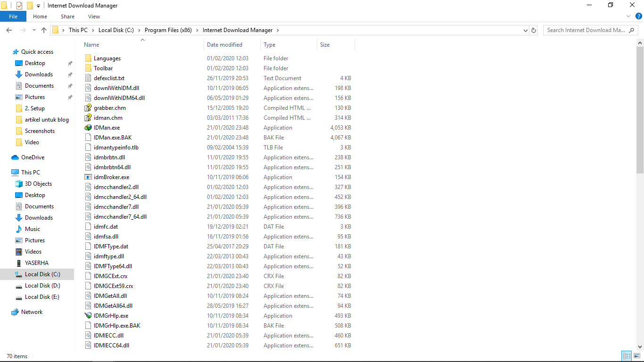Open the View ribbon tab
The height and width of the screenshot is (362, 644).
94,16
